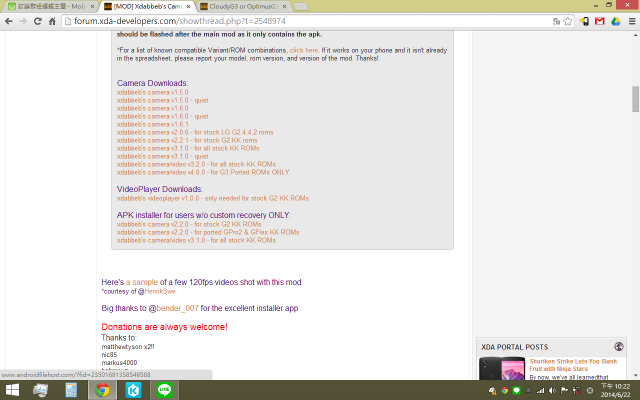
Task: Click the LINE tray icon
Action: click(516, 391)
